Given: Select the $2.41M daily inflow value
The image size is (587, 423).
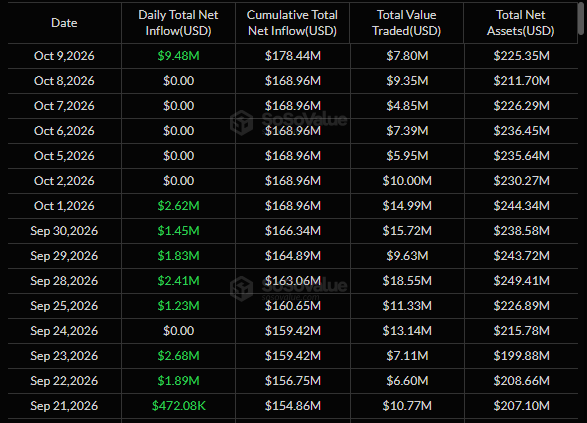Looking at the screenshot, I should [178, 281].
